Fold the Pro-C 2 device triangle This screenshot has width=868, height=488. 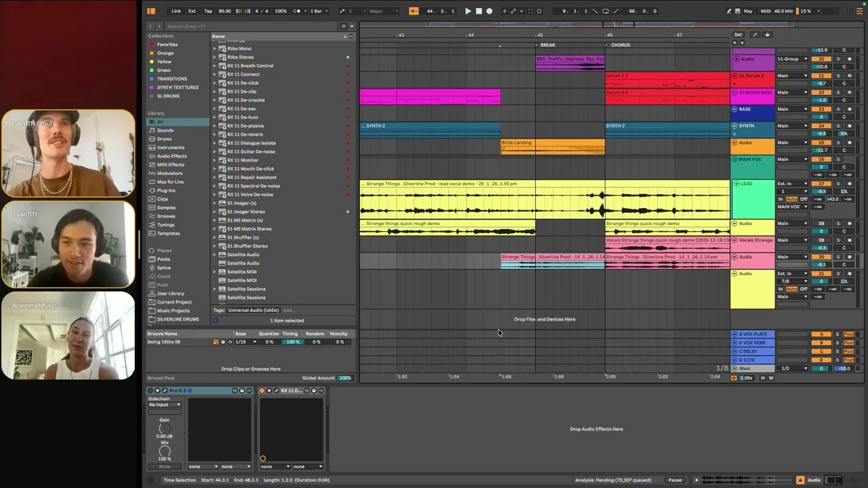click(x=157, y=390)
